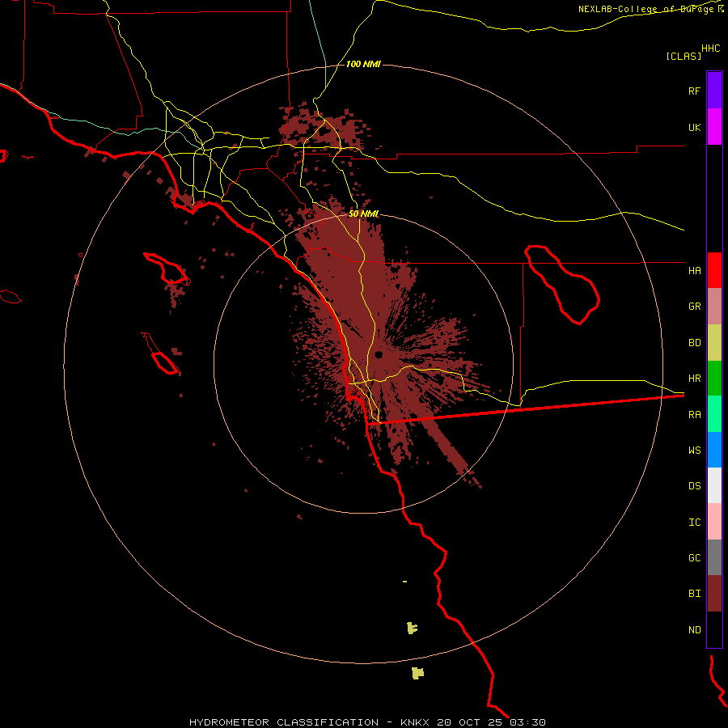Click the RA legend label
Screen dimensions: 728x728
tap(694, 415)
